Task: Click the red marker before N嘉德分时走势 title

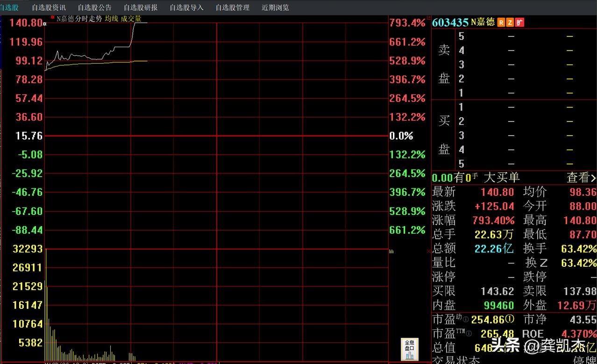Action: (52, 17)
